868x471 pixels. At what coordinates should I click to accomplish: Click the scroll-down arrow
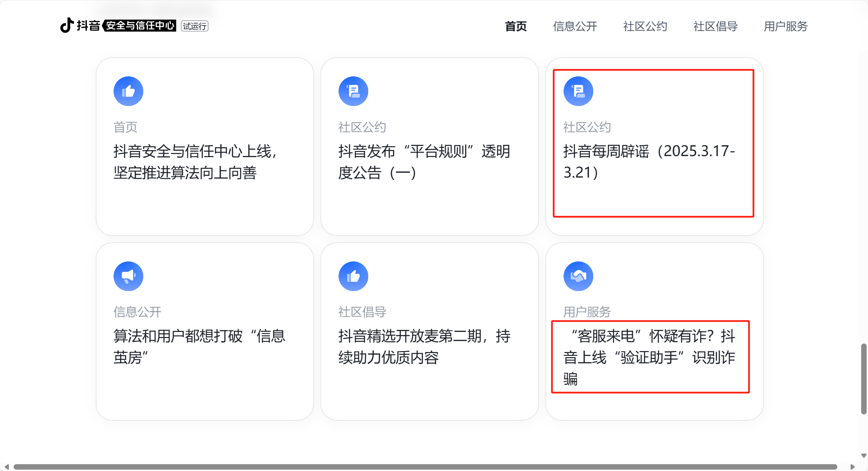864,456
